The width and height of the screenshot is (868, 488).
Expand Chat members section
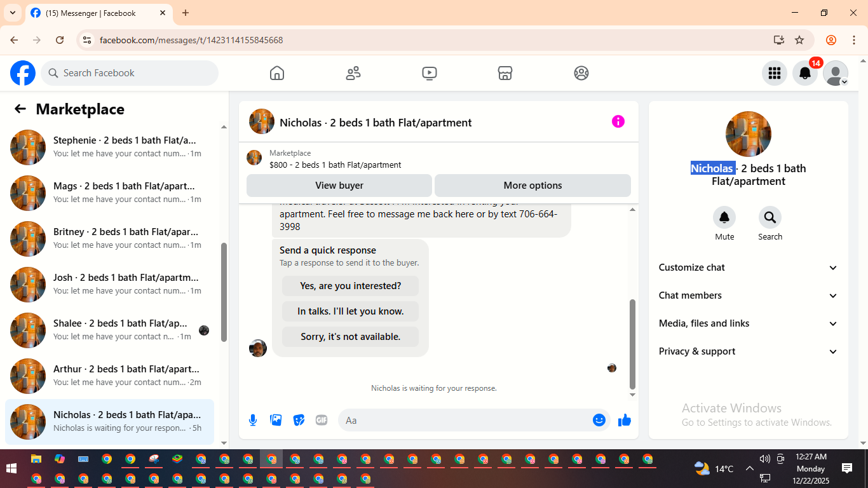coord(749,295)
